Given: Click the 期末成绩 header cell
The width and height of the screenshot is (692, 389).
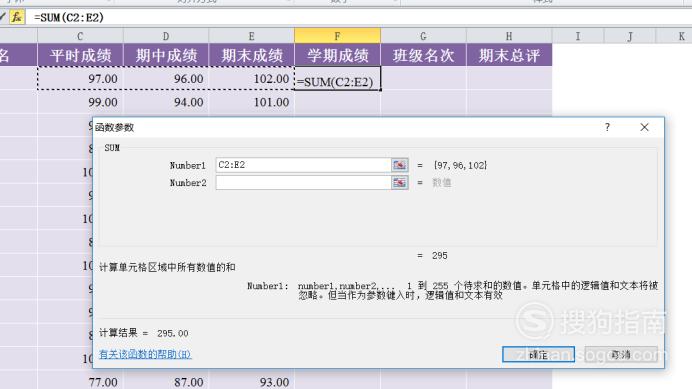Looking at the screenshot, I should pos(252,55).
